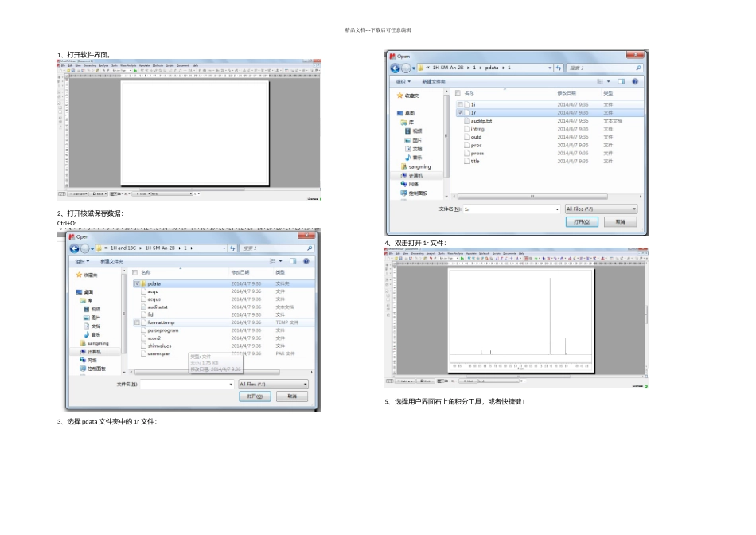Select the intrng file
756x535 pixels.
click(477, 129)
